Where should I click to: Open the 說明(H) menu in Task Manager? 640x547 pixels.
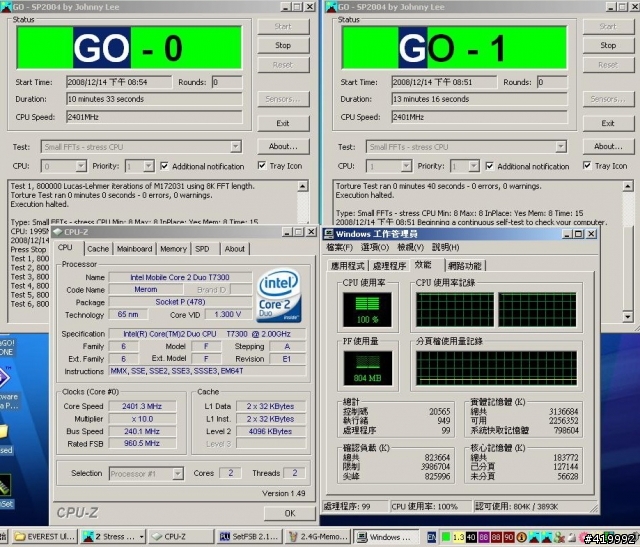(445, 247)
